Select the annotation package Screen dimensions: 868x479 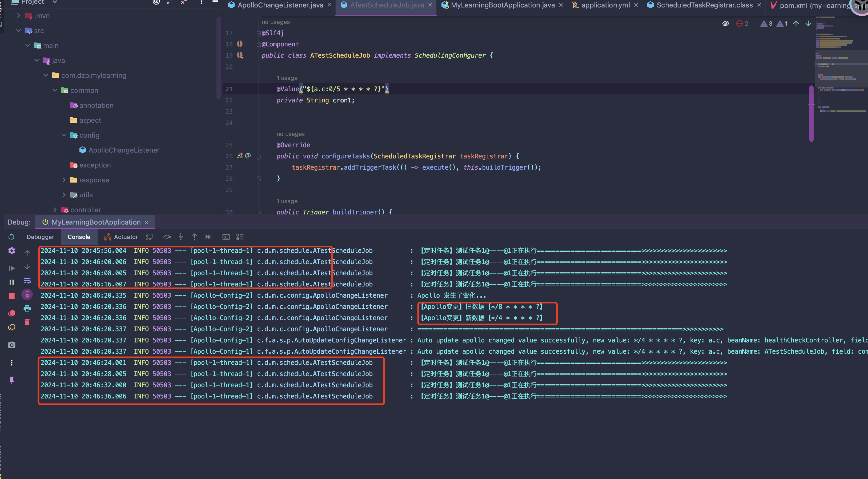[92, 105]
